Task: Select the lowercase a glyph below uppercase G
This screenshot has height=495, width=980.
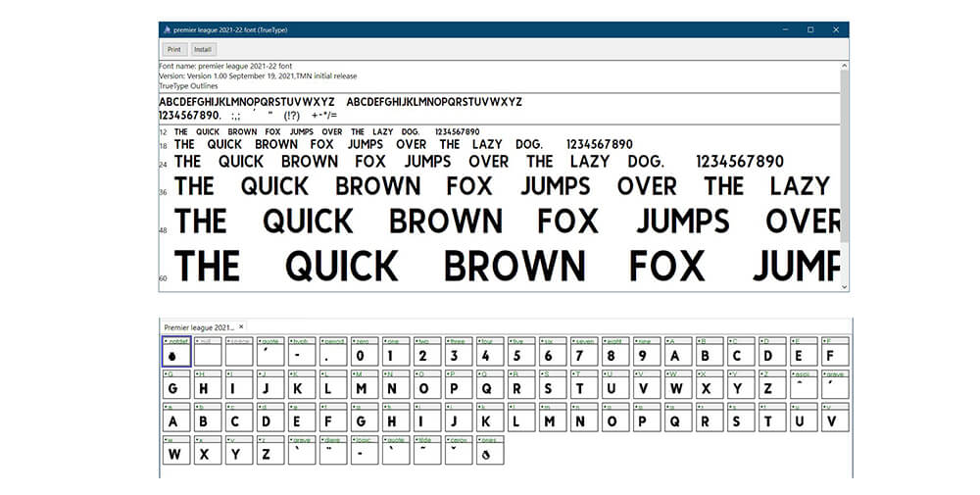Action: pos(176,417)
